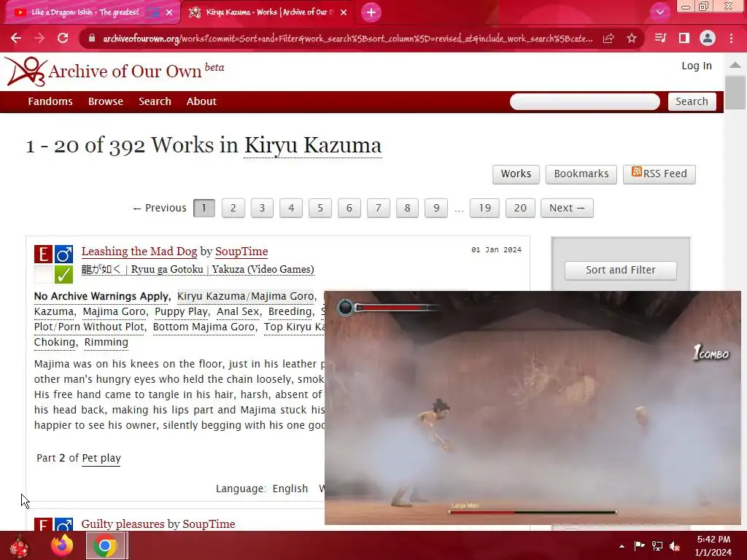Click the site lock icon in address bar
This screenshot has width=747, height=560.
[92, 38]
